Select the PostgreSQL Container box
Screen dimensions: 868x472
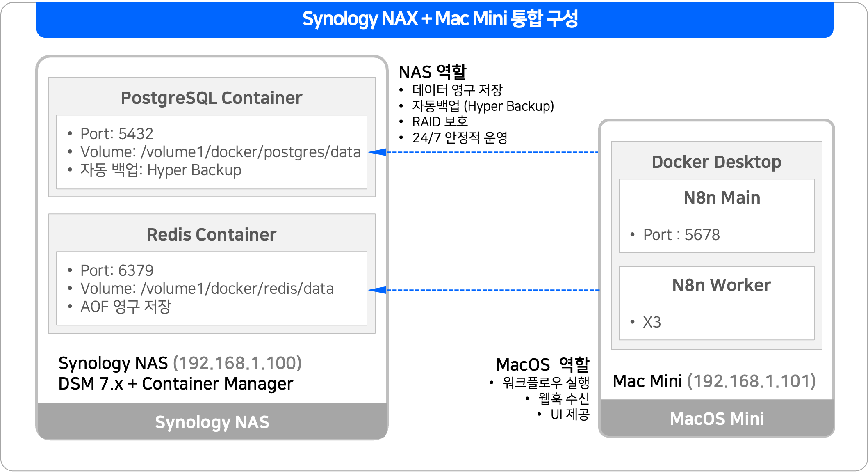tap(212, 135)
